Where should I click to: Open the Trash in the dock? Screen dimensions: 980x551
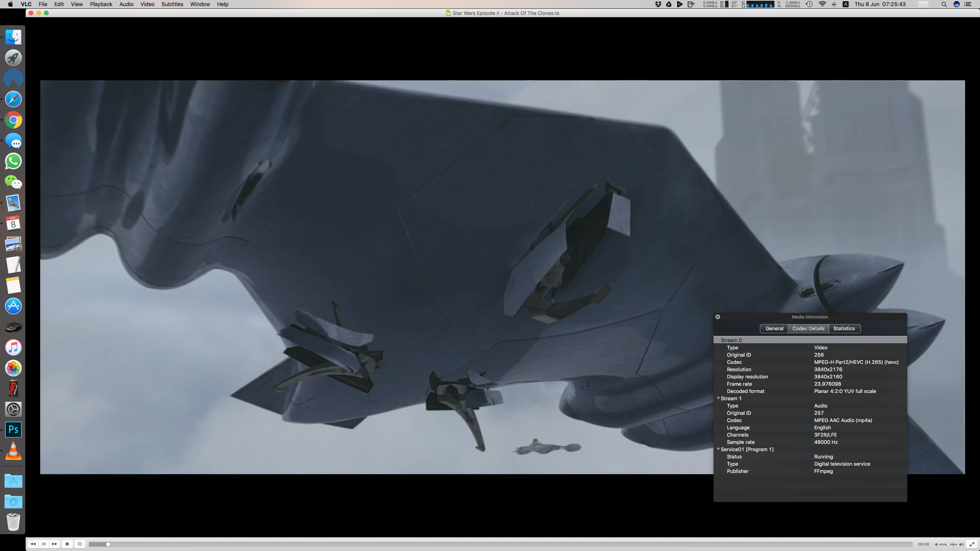tap(13, 522)
